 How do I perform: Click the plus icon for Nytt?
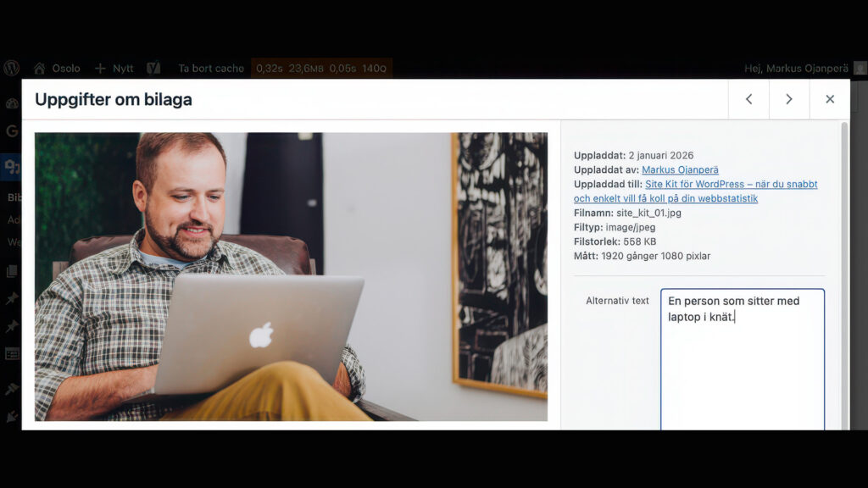tap(100, 68)
